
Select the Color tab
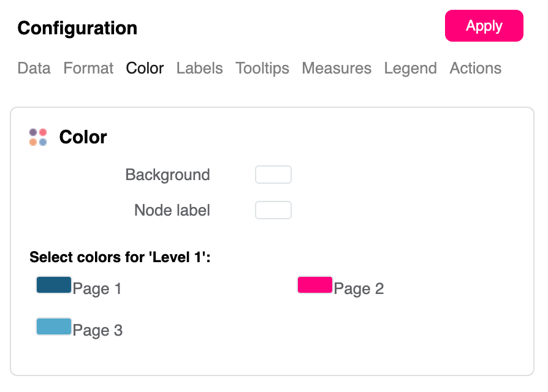click(x=145, y=68)
